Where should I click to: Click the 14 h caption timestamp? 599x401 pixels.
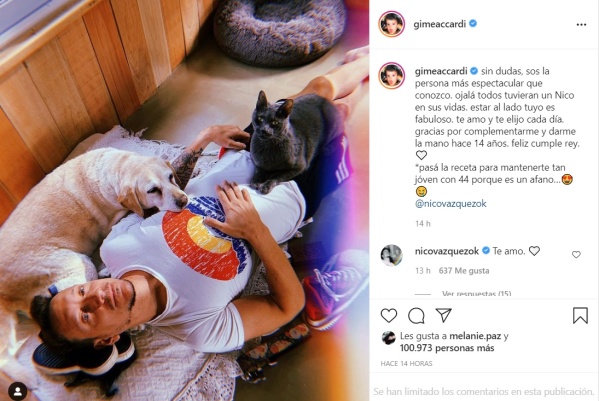(x=423, y=224)
